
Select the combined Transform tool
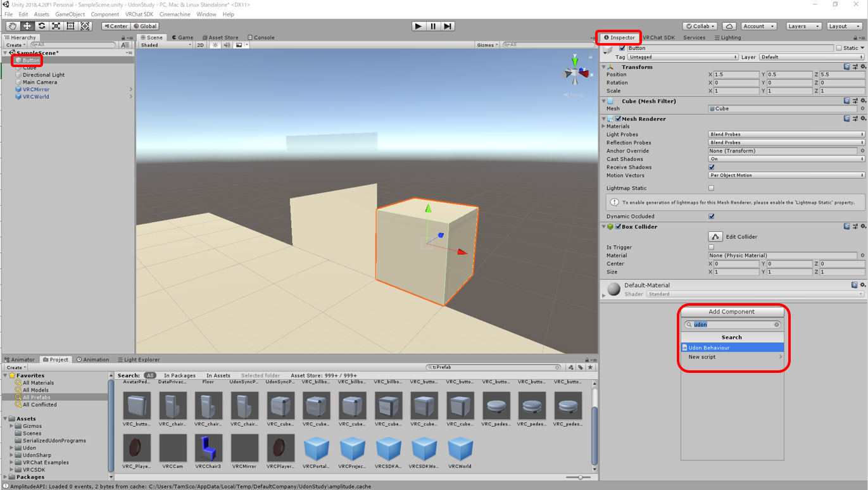coord(85,26)
